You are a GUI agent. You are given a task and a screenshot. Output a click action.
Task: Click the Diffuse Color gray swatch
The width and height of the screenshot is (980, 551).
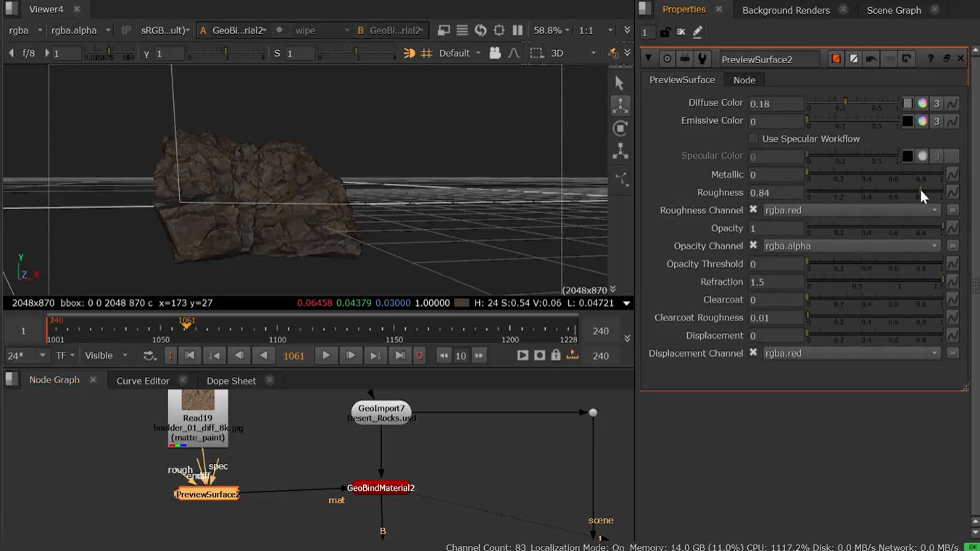pos(908,103)
